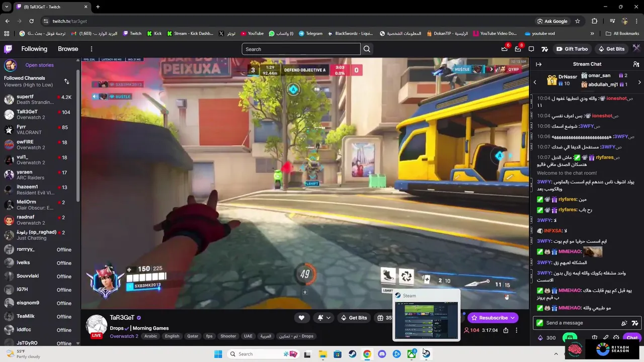Open File Explorer from taskbar
644x362 pixels.
[323, 354]
